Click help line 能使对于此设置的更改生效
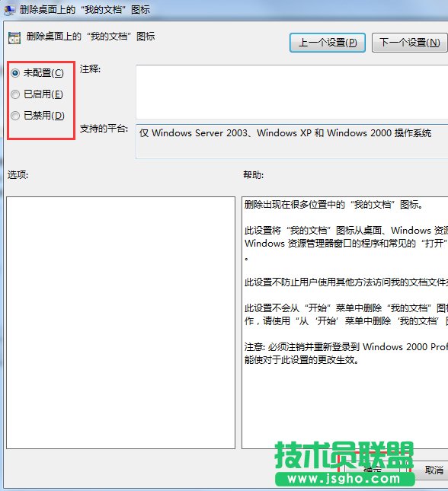Image resolution: width=448 pixels, height=491 pixels. tap(301, 359)
